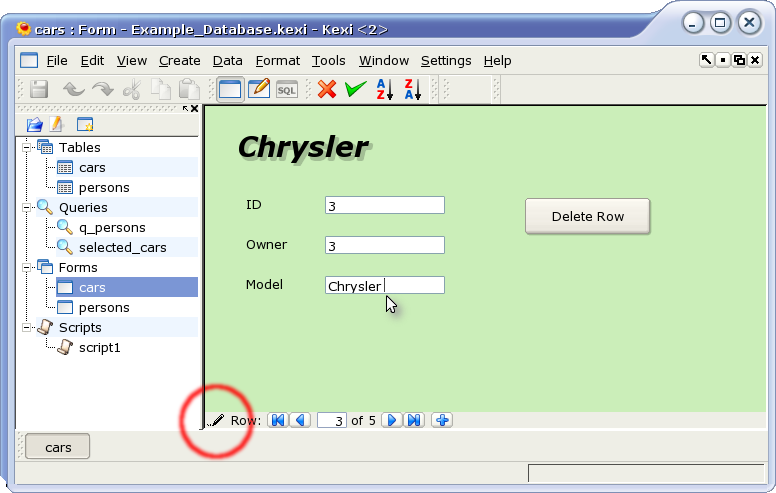The image size is (776, 493).
Task: Jump to the last row
Action: (x=414, y=420)
